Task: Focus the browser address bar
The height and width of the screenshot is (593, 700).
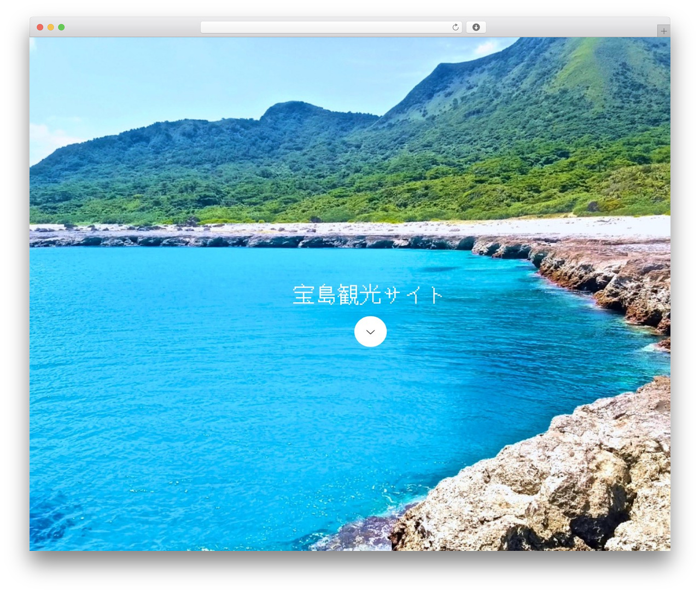Action: [x=331, y=27]
